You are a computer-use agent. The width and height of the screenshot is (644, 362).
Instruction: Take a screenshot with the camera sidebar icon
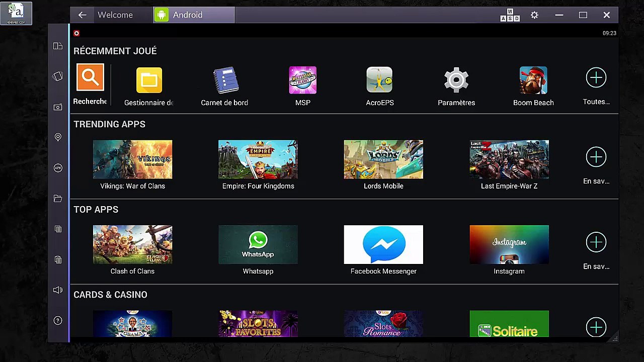(58, 107)
